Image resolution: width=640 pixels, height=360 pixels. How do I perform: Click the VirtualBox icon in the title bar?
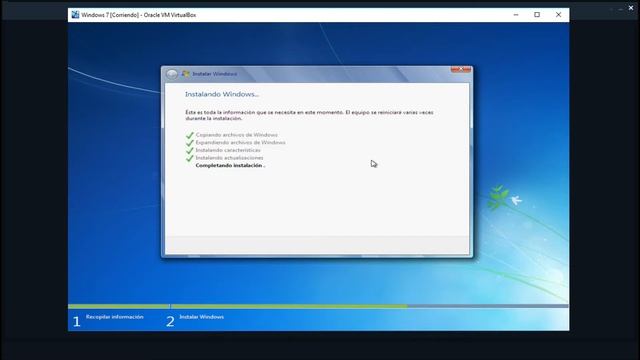click(x=75, y=15)
